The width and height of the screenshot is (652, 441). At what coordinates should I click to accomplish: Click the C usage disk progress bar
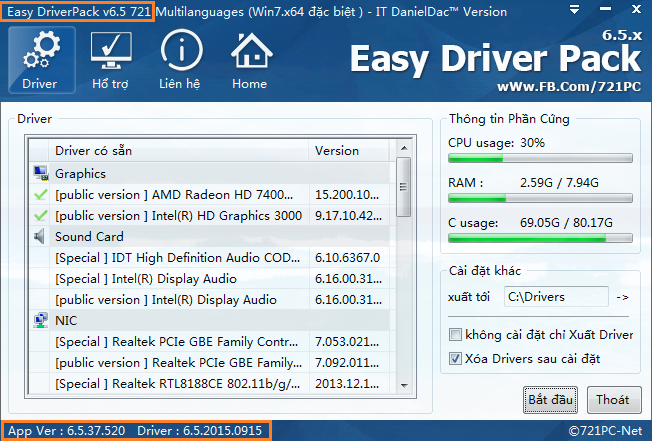[x=540, y=238]
